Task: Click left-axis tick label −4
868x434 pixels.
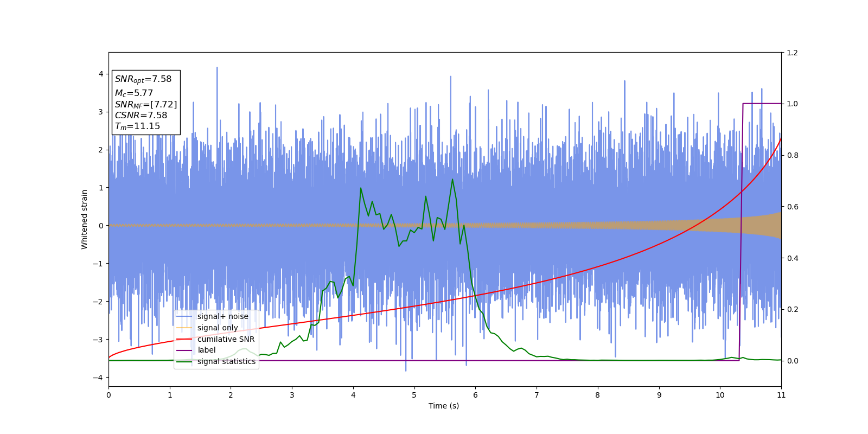Action: [98, 378]
